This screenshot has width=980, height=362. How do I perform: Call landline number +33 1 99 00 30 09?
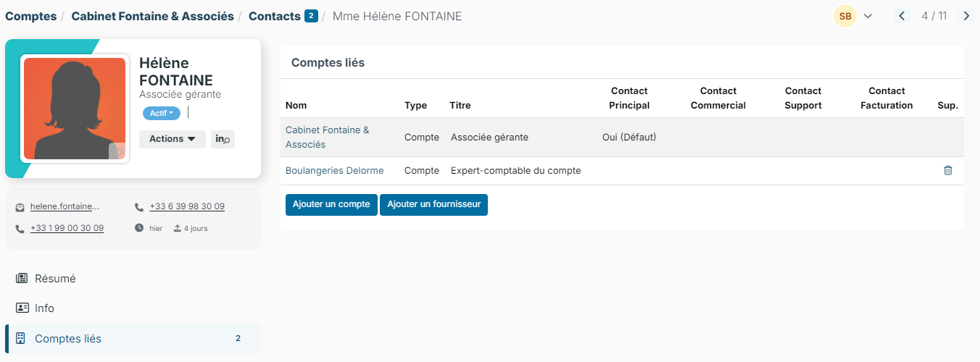click(x=67, y=228)
